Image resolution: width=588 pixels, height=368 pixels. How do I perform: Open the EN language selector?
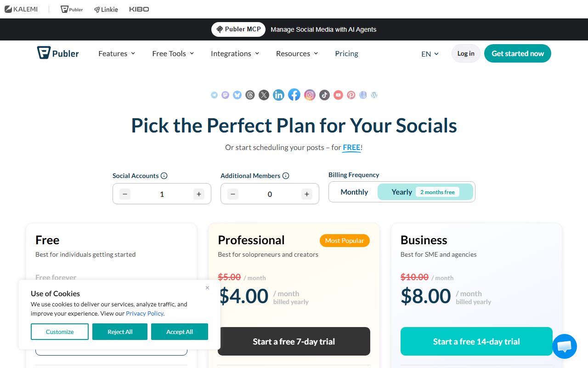(430, 54)
